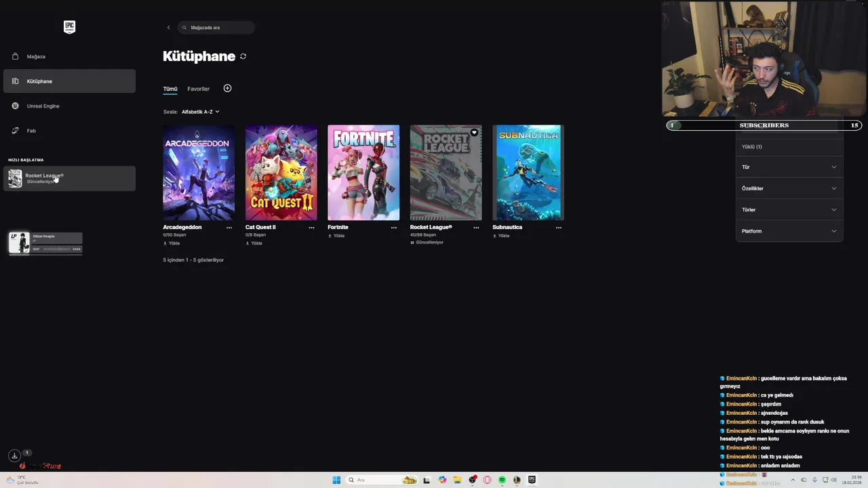The width and height of the screenshot is (868, 488).
Task: Click the volume icon in the tray
Action: [833, 480]
